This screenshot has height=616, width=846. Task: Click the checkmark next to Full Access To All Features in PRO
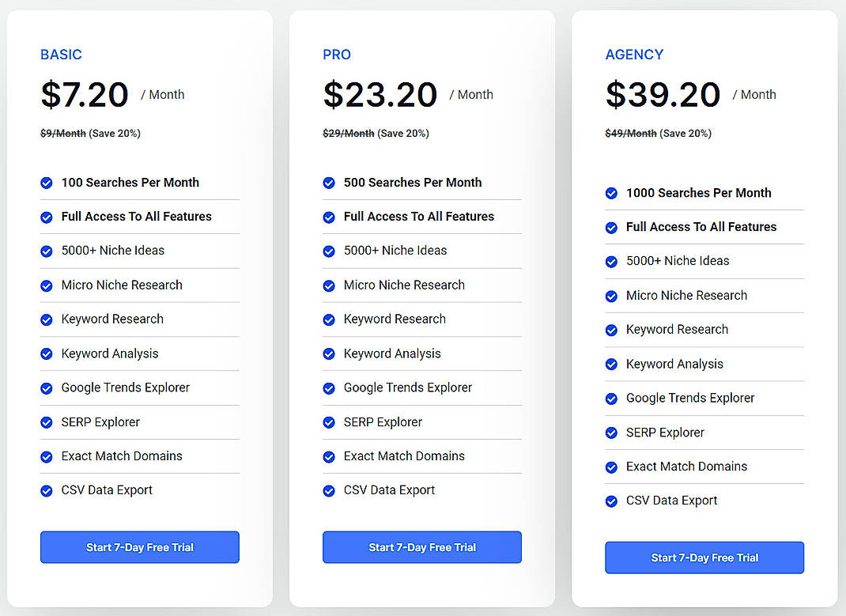tap(329, 217)
